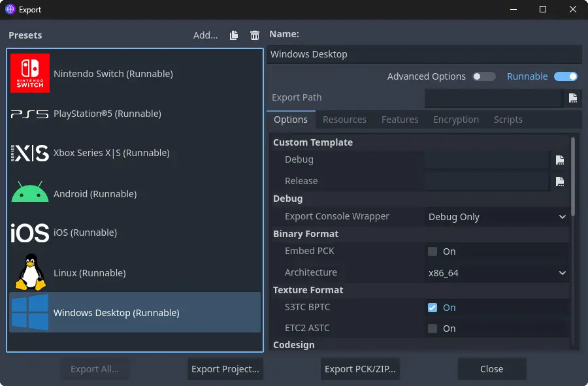This screenshot has height=386, width=588.
Task: Uncheck the S3TC BPTC checkbox
Action: (x=433, y=308)
